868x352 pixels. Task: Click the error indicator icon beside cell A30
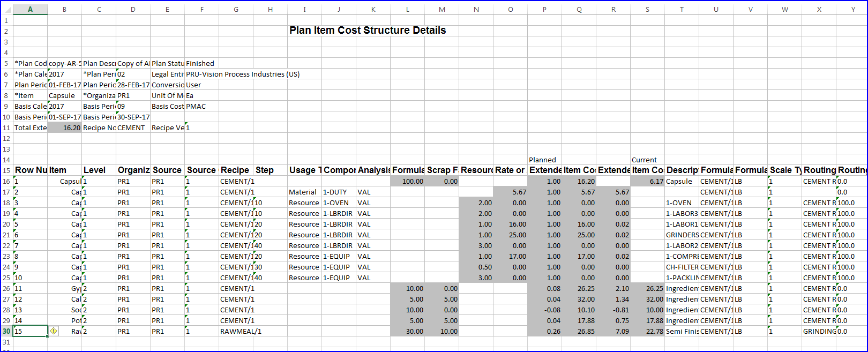[x=54, y=331]
